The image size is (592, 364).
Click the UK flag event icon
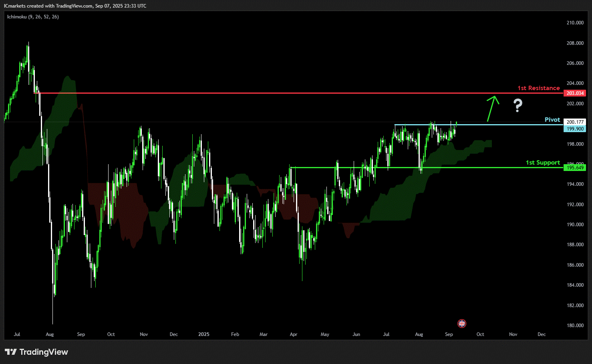[462, 324]
